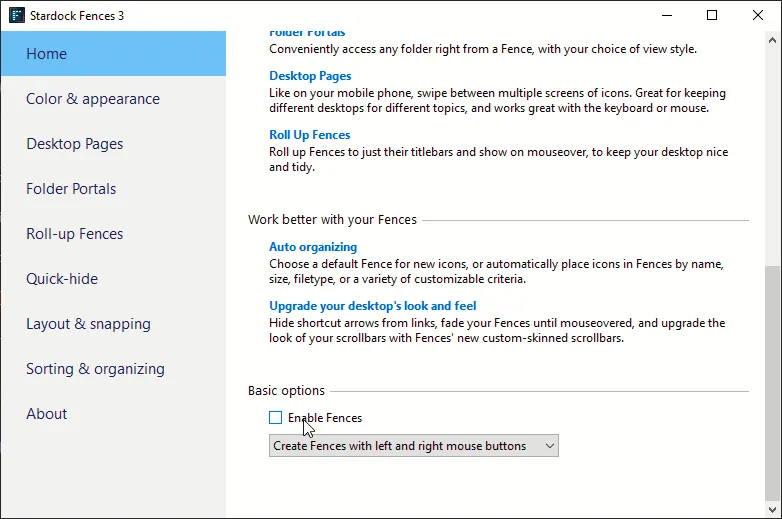782x519 pixels.
Task: Open the Desktop Pages sidebar section
Action: point(75,144)
